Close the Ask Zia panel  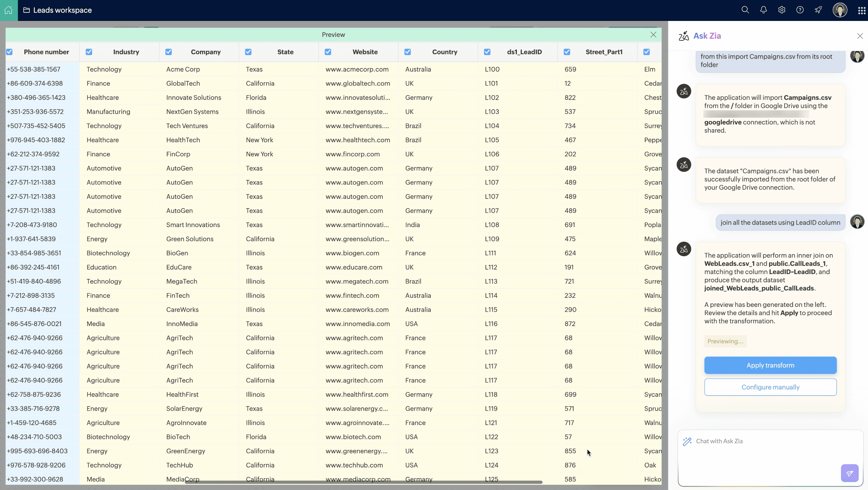(860, 36)
